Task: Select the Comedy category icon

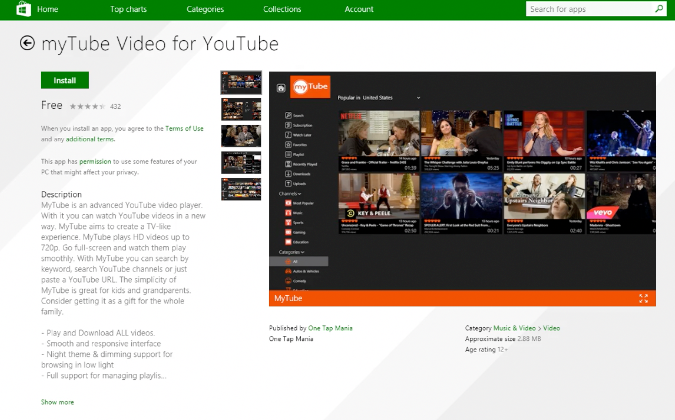Action: click(288, 281)
